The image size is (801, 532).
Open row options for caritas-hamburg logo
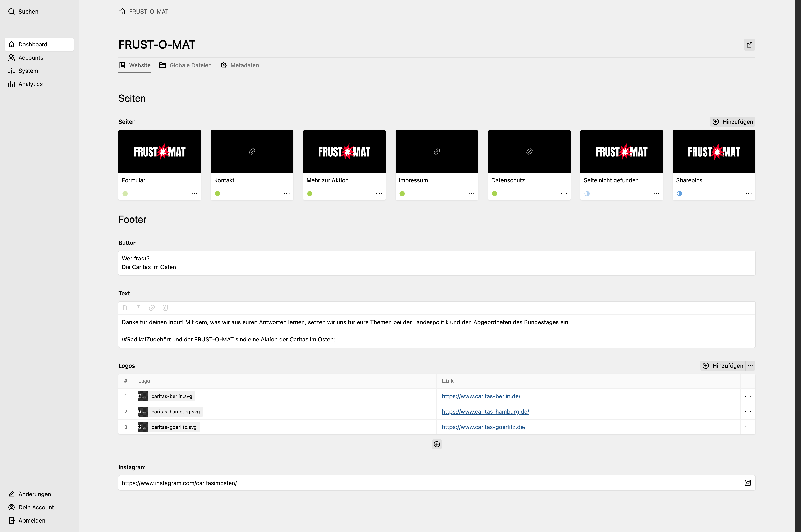(748, 412)
